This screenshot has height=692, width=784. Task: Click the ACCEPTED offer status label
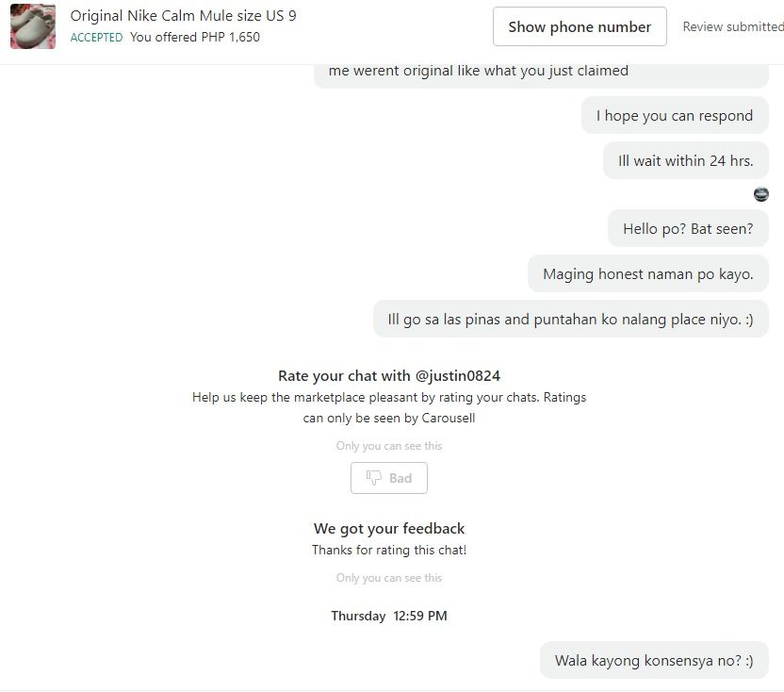pos(96,37)
